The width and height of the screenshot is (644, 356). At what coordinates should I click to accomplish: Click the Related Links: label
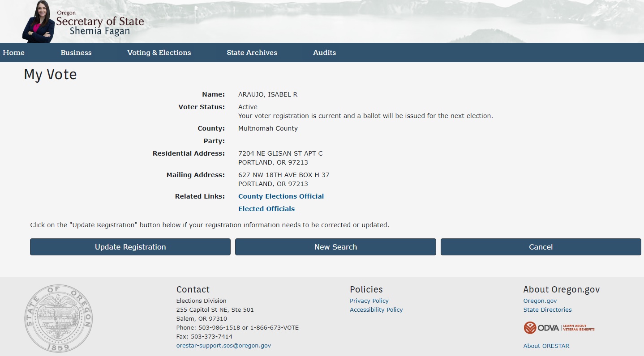(x=200, y=196)
